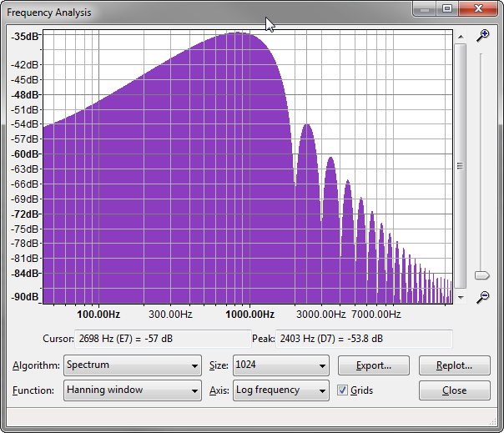Click the vertical scrollbar thumb beside plot
Screen dimensions: 504x433
pyautogui.click(x=460, y=166)
